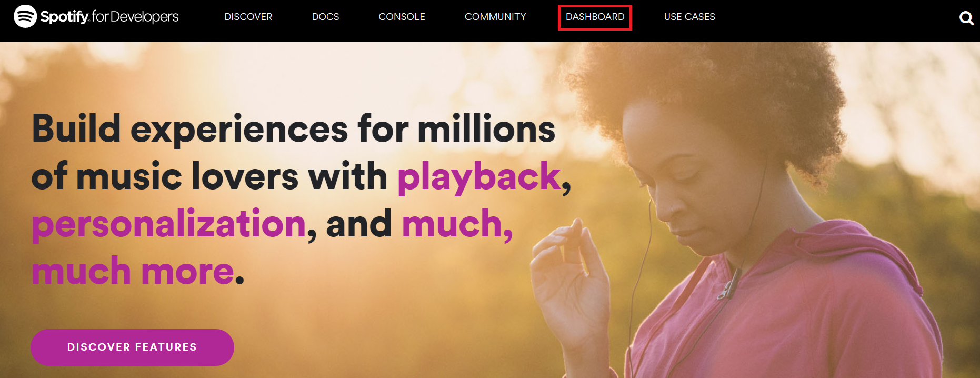Open search via the magnifying glass icon
Image resolution: width=980 pixels, height=378 pixels.
click(x=966, y=18)
